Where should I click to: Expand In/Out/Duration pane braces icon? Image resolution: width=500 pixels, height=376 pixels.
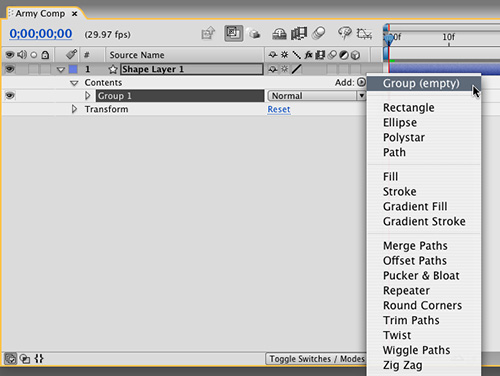pyautogui.click(x=39, y=359)
